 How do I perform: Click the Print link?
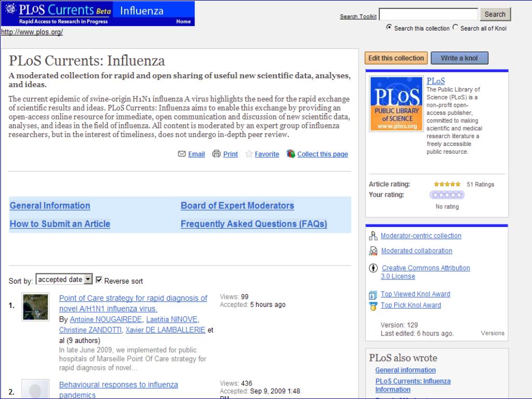coord(230,154)
